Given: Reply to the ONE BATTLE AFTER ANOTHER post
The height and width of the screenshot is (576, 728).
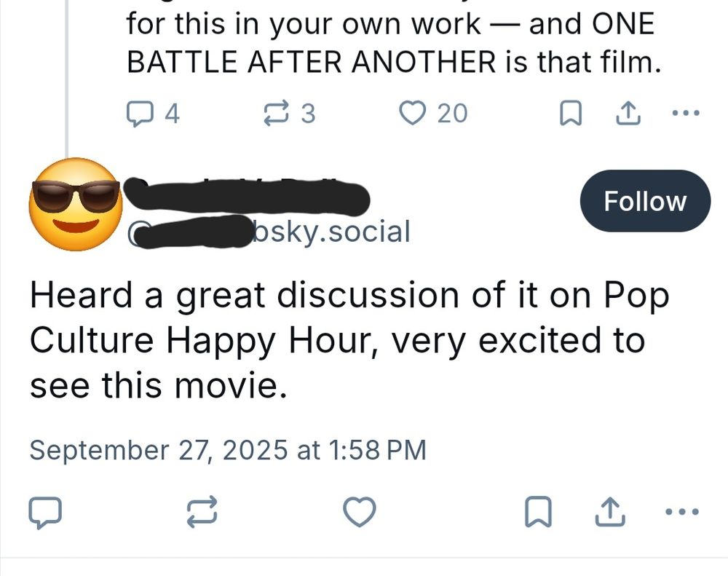Looking at the screenshot, I should point(143,113).
